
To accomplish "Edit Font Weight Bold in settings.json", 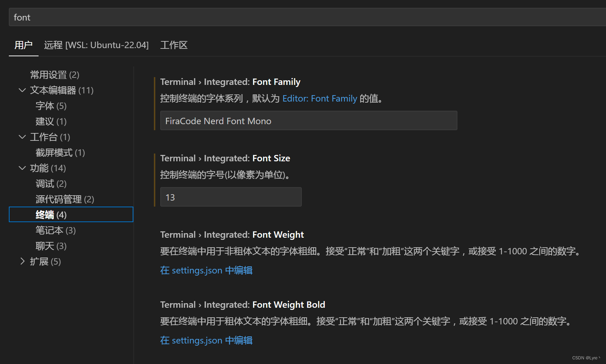I will pos(206,340).
